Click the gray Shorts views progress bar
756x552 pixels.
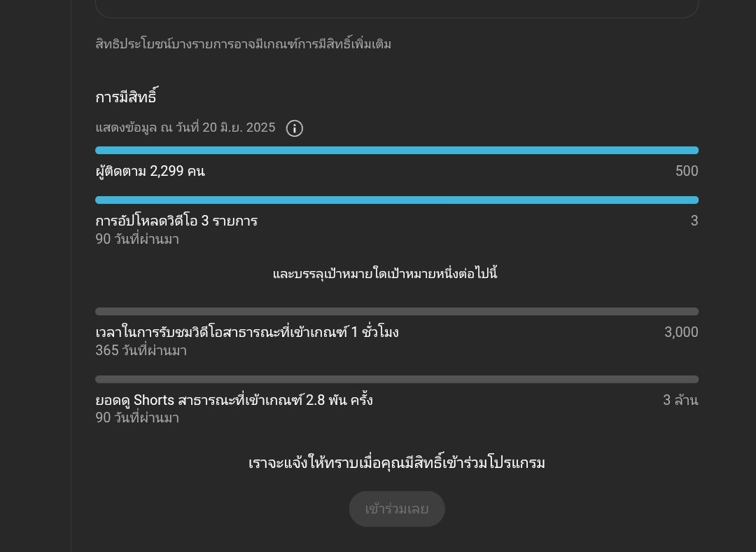pyautogui.click(x=397, y=380)
